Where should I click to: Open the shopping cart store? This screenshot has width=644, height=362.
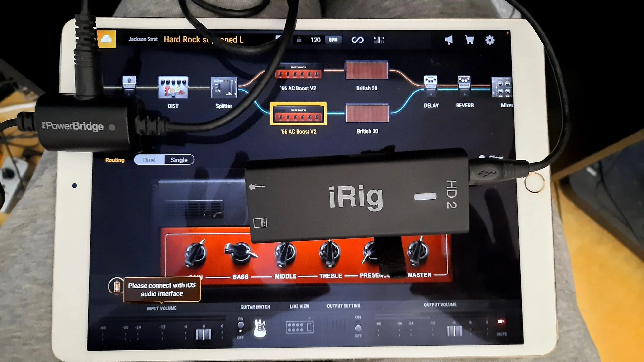(x=469, y=40)
